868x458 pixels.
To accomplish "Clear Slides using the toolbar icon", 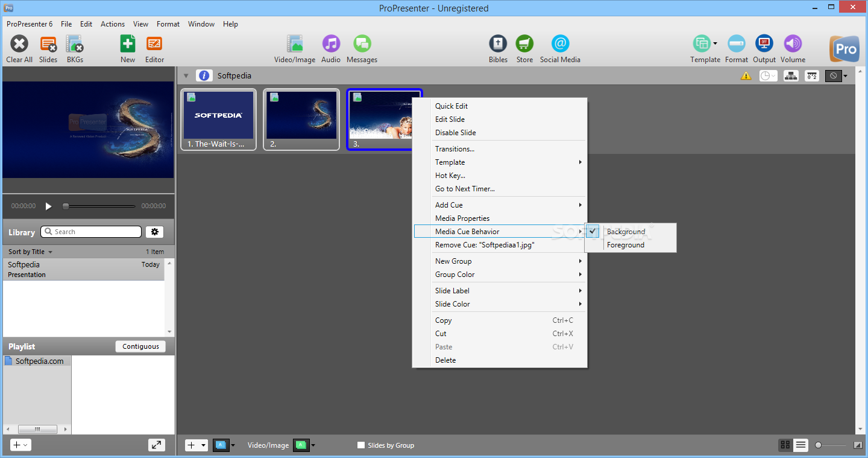I will click(x=48, y=44).
